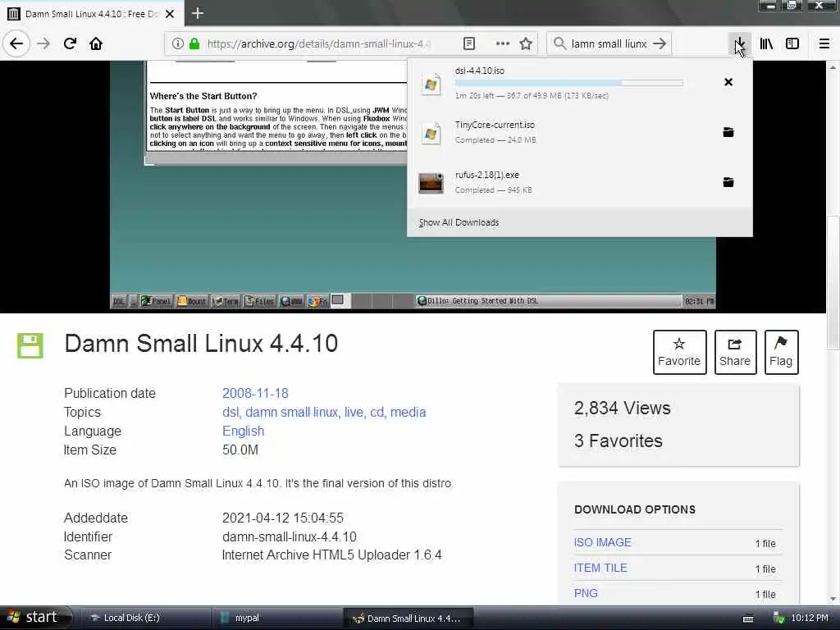Click the Share button

(735, 352)
